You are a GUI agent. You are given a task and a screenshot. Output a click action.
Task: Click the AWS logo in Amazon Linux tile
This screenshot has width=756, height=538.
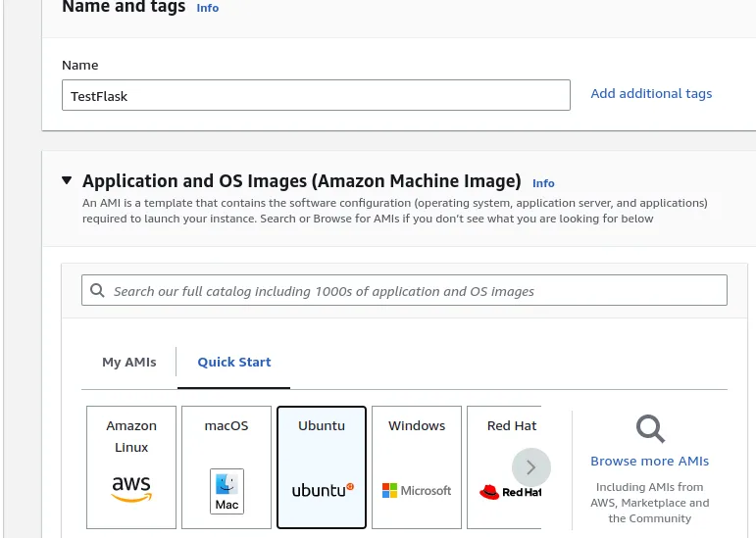tap(131, 489)
